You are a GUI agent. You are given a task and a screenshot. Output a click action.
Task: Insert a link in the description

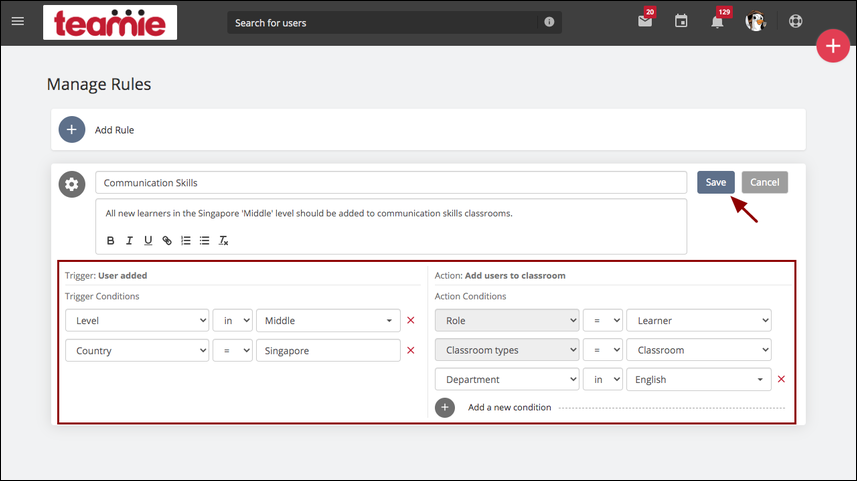[x=167, y=240]
